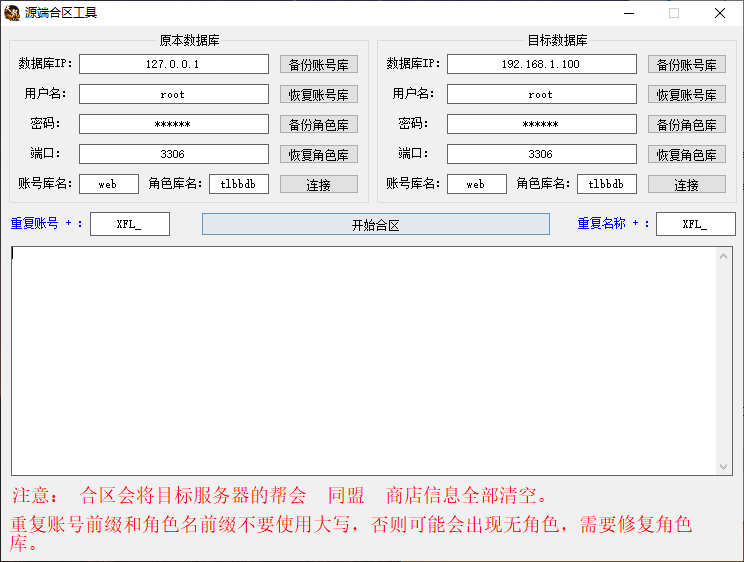Restore role database in target panel
744x562 pixels.
click(687, 154)
